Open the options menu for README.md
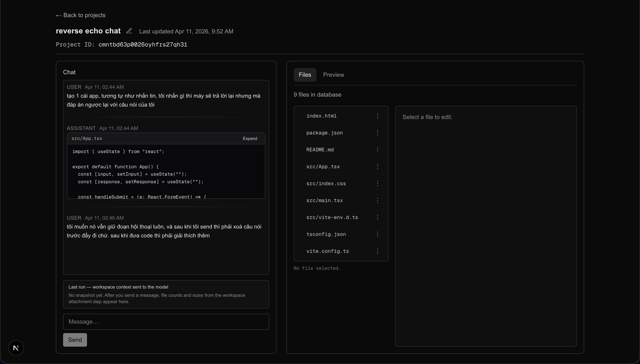The width and height of the screenshot is (640, 364). [377, 149]
